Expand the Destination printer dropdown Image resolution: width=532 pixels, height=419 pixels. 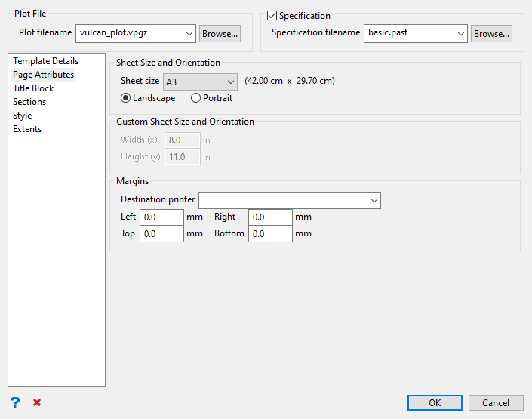pyautogui.click(x=374, y=200)
